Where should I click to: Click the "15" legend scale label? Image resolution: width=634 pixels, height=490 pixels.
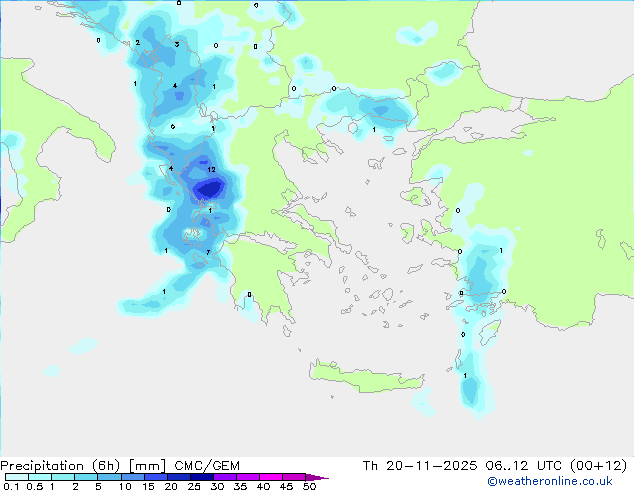tap(148, 486)
